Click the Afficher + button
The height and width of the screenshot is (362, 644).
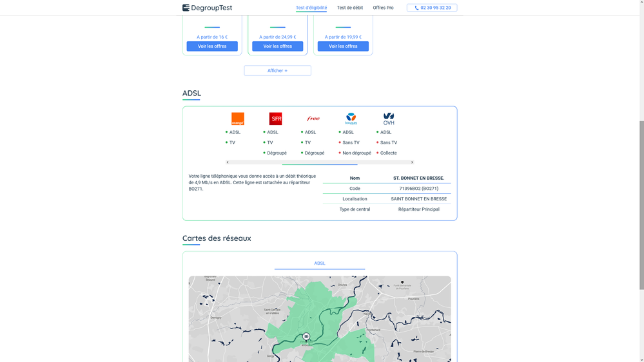[278, 71]
